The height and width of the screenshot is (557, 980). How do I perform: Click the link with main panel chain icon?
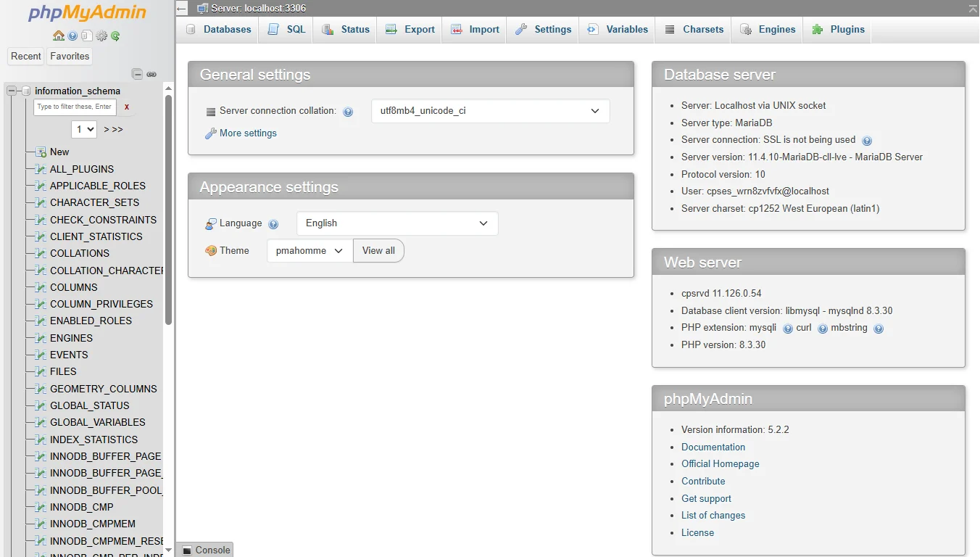(151, 74)
